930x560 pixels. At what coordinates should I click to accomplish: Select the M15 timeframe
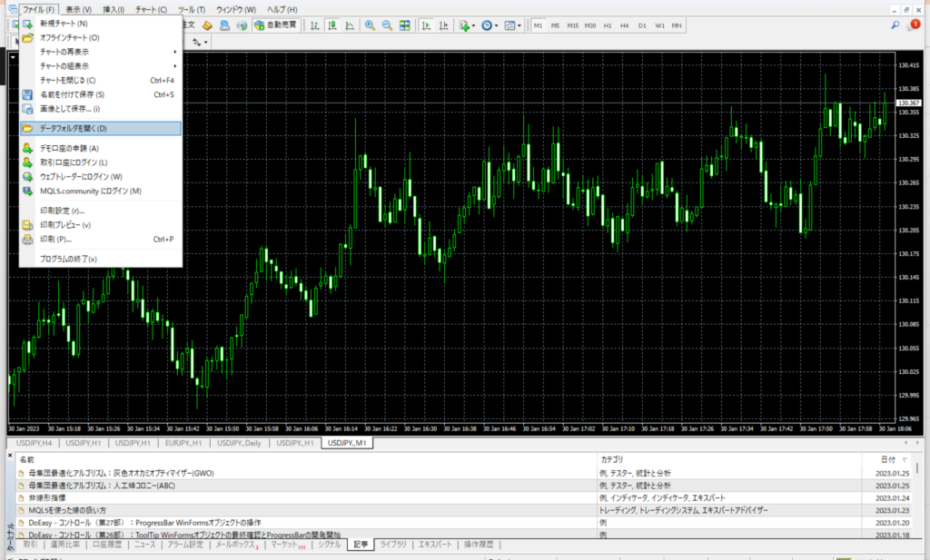(x=572, y=25)
